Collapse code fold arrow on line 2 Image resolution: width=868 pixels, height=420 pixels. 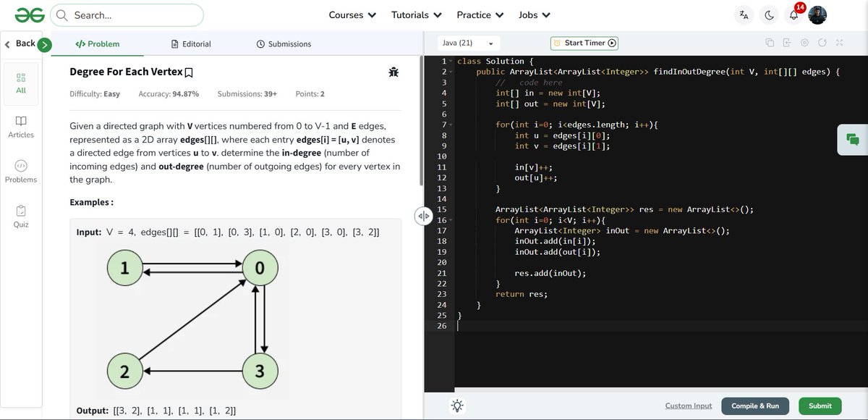450,72
